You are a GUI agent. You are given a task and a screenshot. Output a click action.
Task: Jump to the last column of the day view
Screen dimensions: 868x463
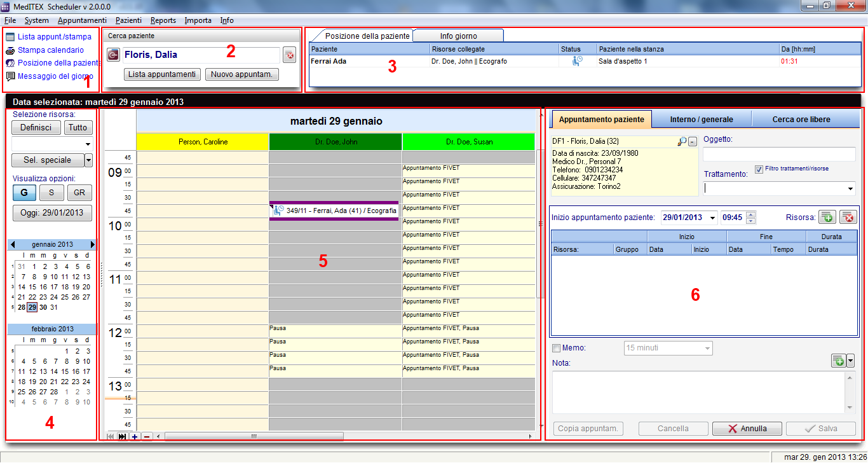tap(122, 437)
